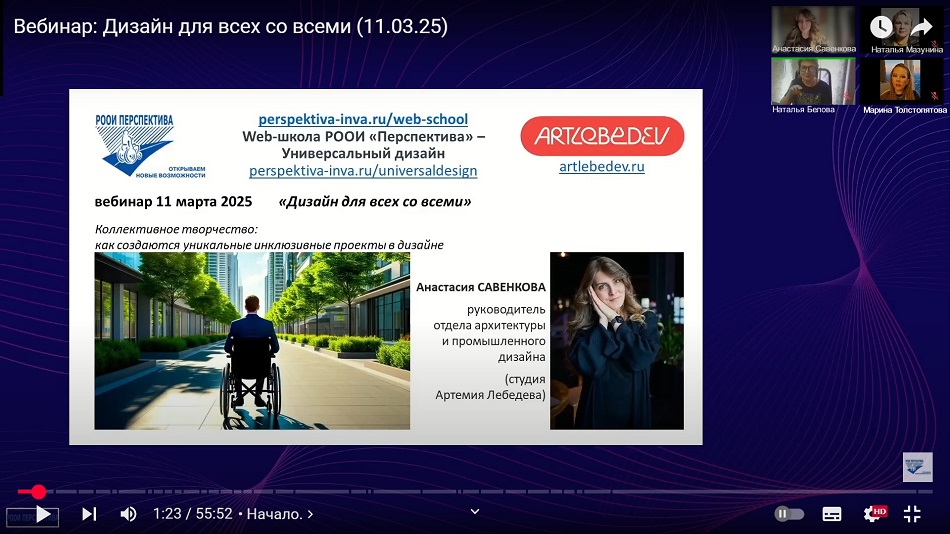Exit fullscreen mode
The width and height of the screenshot is (950, 534).
point(912,514)
